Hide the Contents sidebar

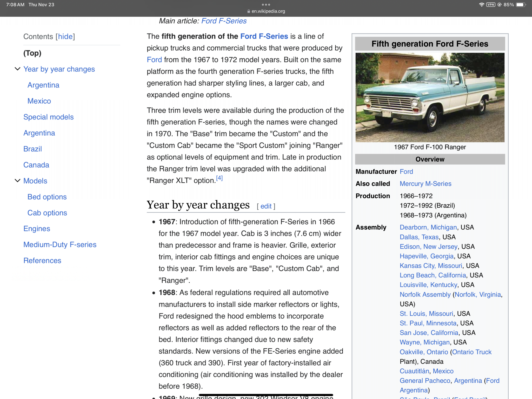point(65,36)
